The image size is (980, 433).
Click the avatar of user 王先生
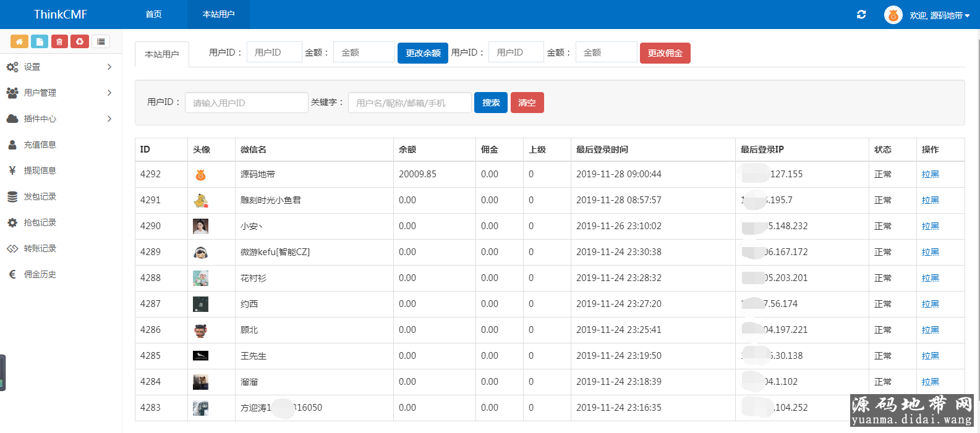coord(200,356)
